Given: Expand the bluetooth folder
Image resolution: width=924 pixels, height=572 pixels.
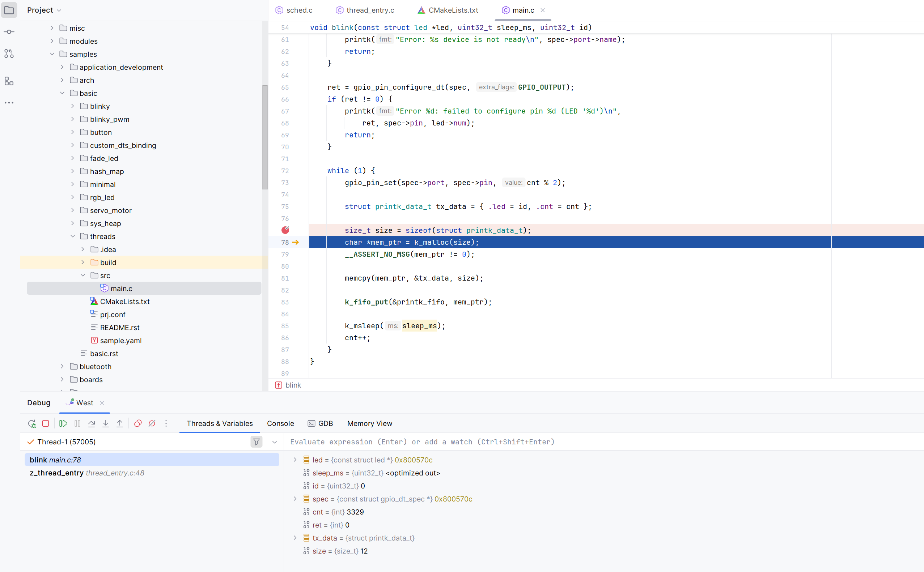Looking at the screenshot, I should pos(62,366).
